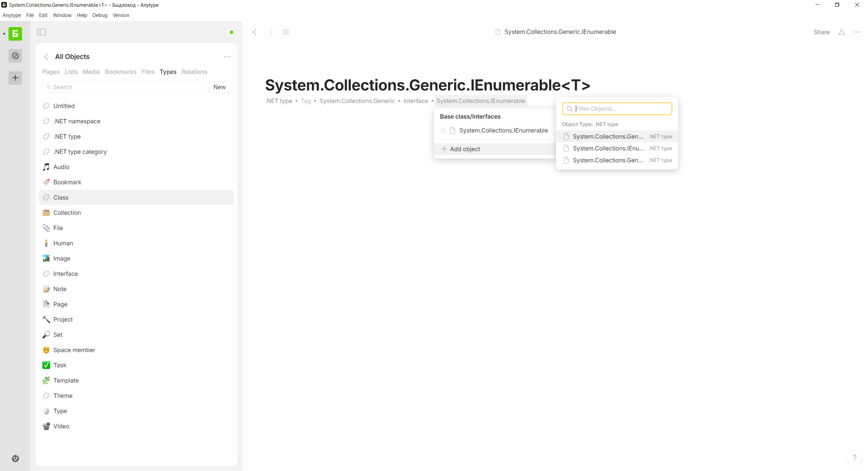Screen dimensions: 868x471
Task: Click the drag handle beside System.Collections.IEnumerable
Action: [x=443, y=130]
